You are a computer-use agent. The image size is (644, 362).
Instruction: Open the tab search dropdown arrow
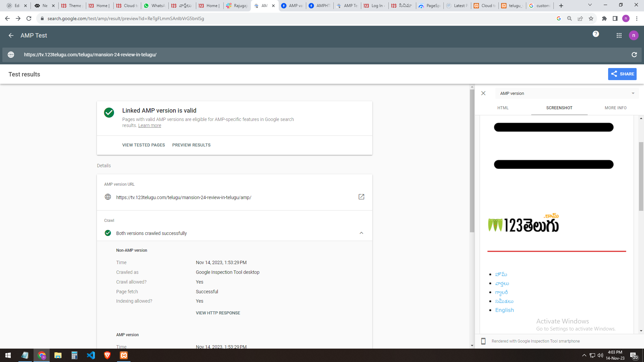[590, 5]
